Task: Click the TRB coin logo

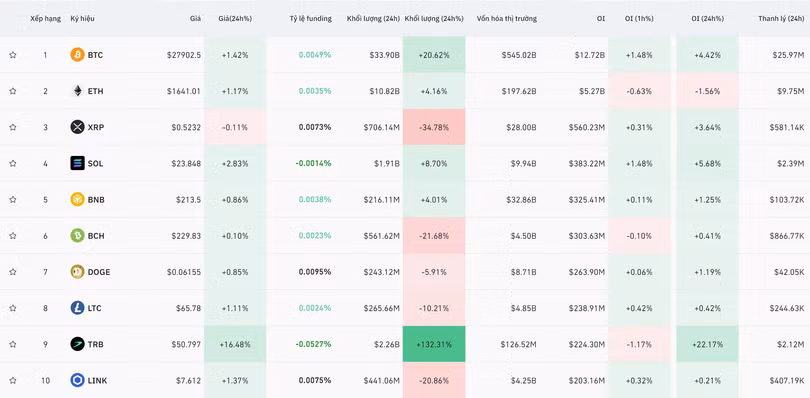Action: [x=77, y=344]
